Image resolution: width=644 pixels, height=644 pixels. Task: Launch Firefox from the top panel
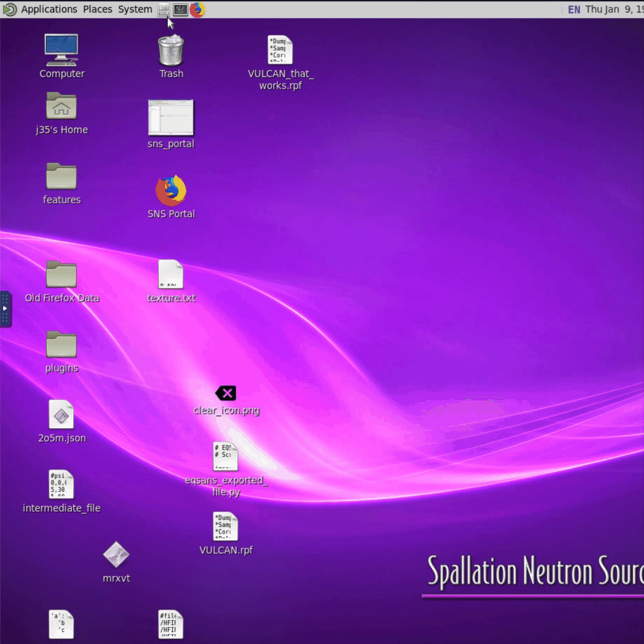[197, 10]
